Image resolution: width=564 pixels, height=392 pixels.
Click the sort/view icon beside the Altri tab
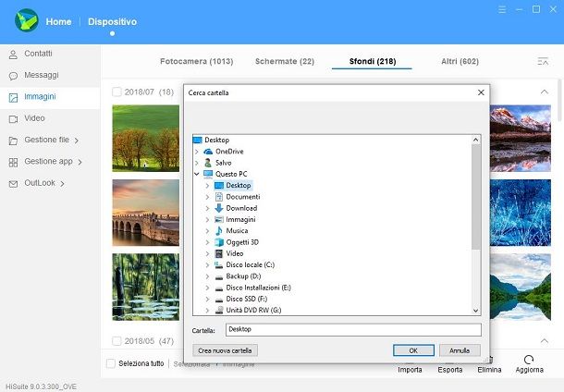pyautogui.click(x=543, y=61)
